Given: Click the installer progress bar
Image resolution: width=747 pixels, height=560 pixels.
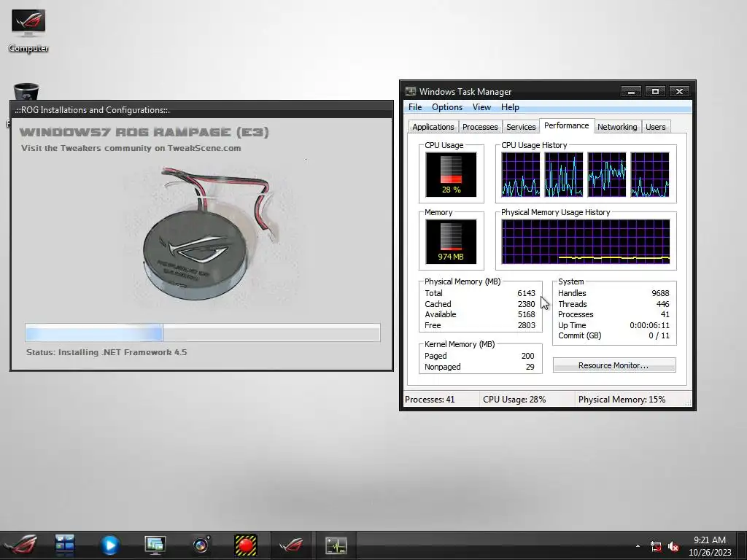Looking at the screenshot, I should point(203,332).
